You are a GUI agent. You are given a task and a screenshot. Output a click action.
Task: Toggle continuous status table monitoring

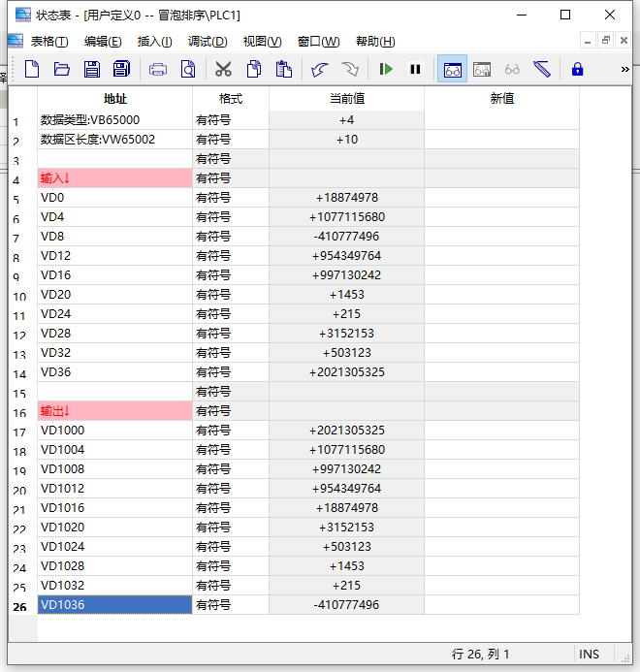click(453, 70)
